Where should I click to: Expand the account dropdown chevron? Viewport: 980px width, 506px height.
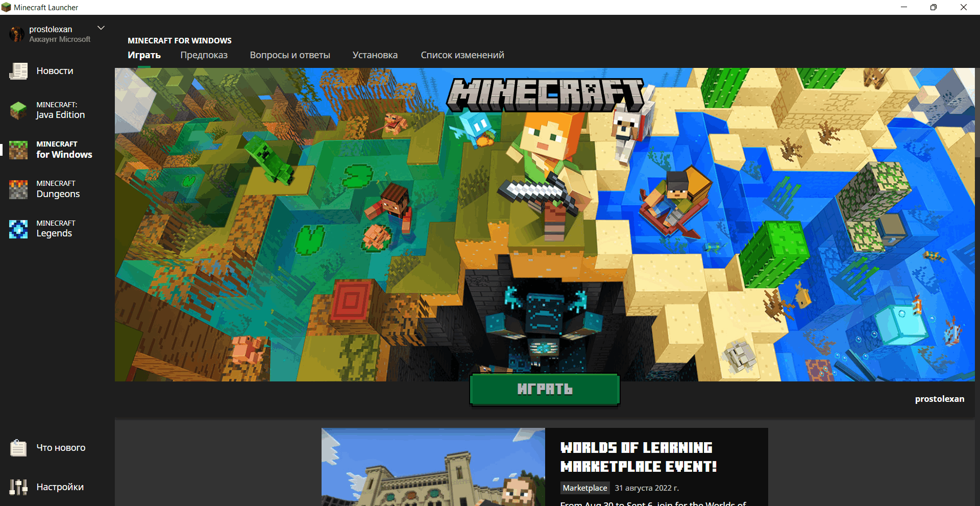tap(101, 28)
